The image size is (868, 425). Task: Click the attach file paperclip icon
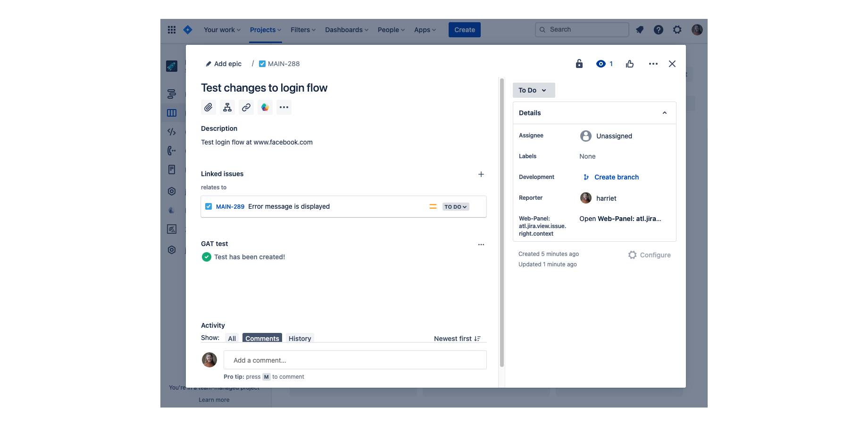[x=209, y=107]
